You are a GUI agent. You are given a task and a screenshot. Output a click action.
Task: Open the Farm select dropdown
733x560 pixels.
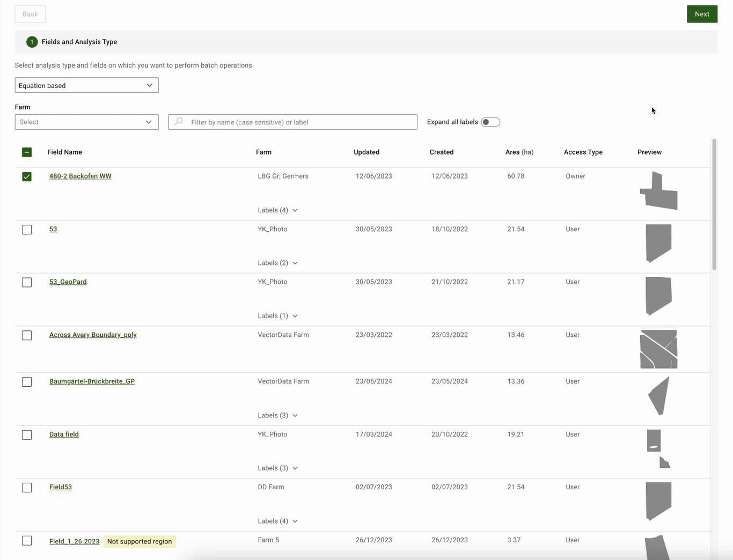coord(86,122)
